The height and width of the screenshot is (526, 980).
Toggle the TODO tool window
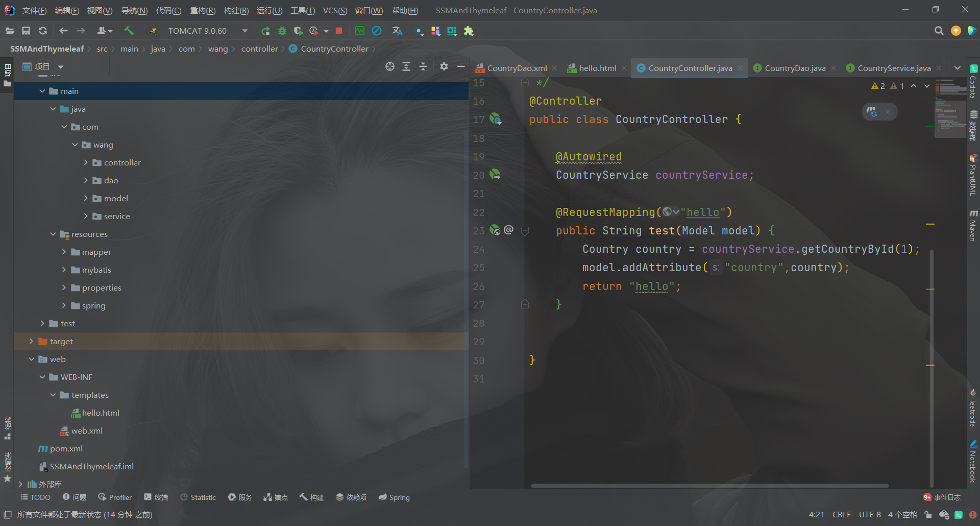tap(35, 497)
